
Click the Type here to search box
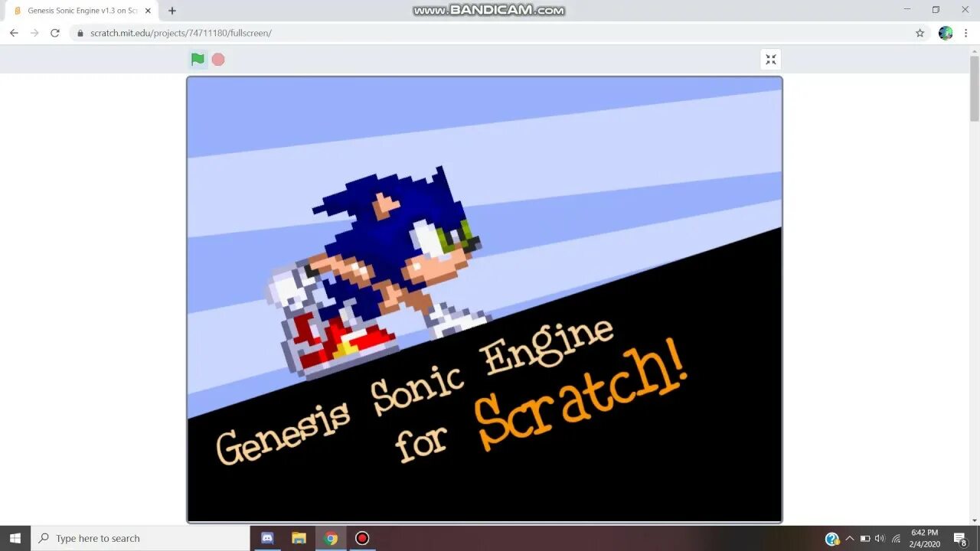(140, 538)
